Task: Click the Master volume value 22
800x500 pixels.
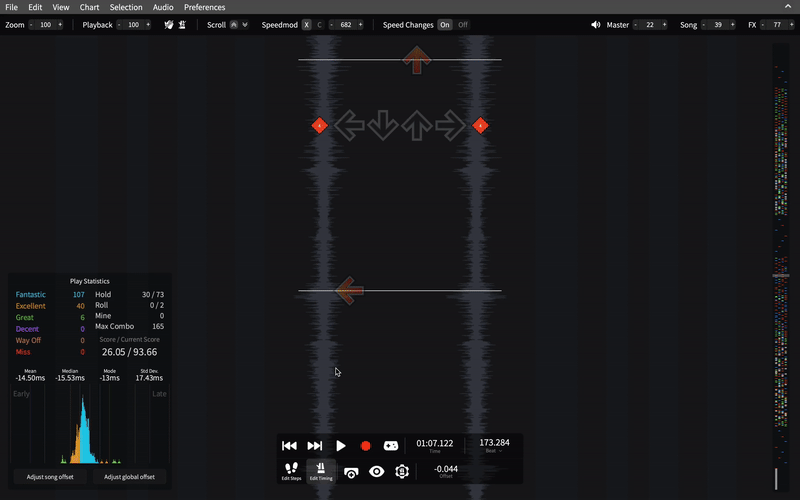Action: pos(649,24)
